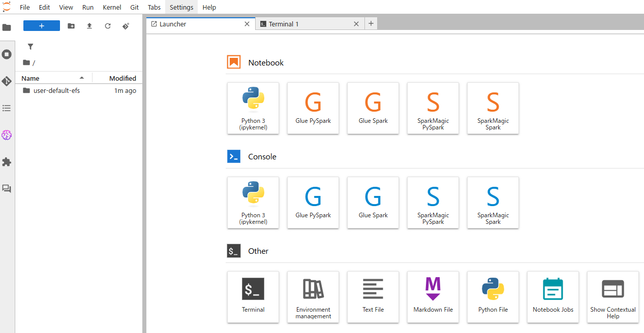Viewport: 644px width, 333px height.
Task: Open the Git sidebar panel
Action: click(7, 81)
